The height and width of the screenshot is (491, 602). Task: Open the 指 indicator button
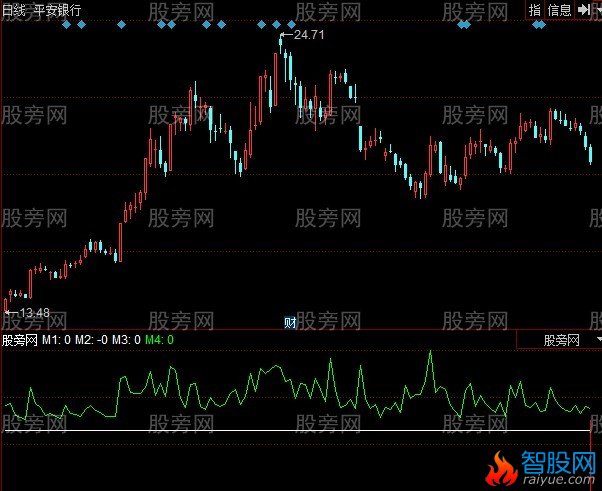point(535,10)
